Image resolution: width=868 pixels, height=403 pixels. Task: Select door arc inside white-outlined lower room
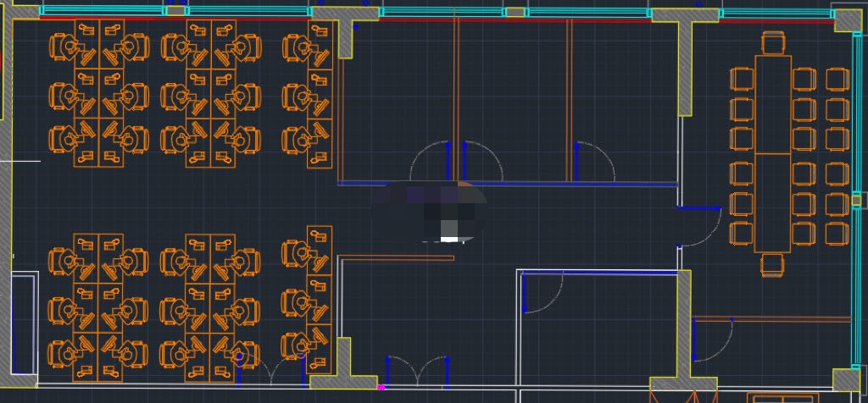542,294
